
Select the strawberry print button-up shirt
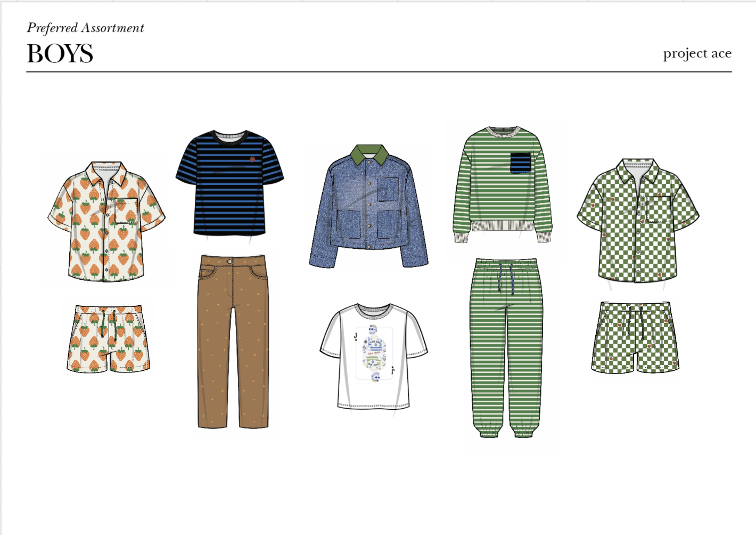[106, 222]
